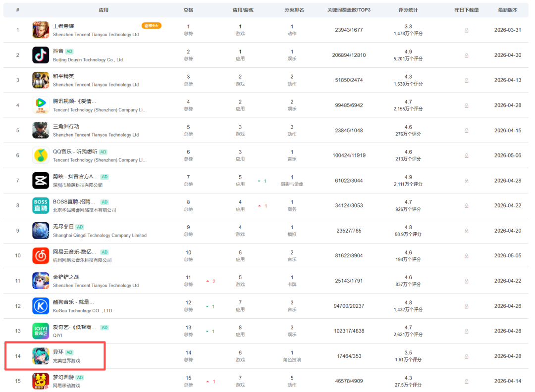Click keyword coverage 206894/12810

point(349,55)
